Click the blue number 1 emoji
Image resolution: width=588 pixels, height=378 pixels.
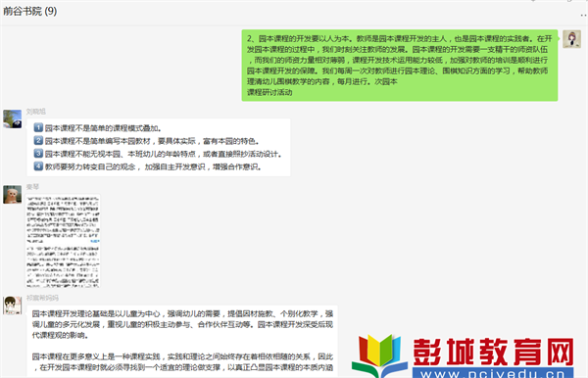pyautogui.click(x=38, y=127)
